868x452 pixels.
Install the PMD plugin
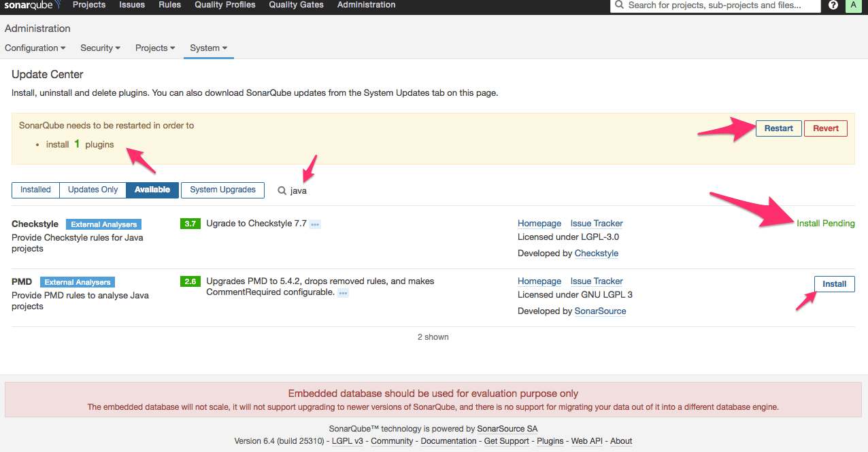tap(835, 284)
